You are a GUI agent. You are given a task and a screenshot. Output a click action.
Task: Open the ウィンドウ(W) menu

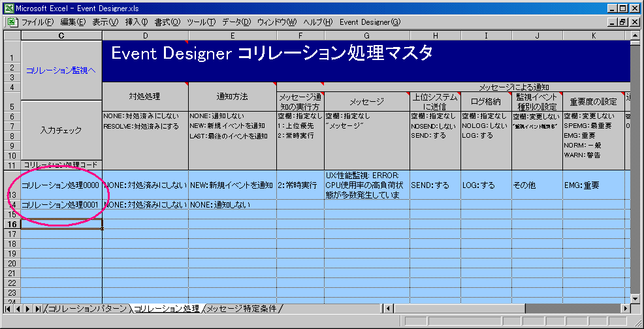[277, 22]
